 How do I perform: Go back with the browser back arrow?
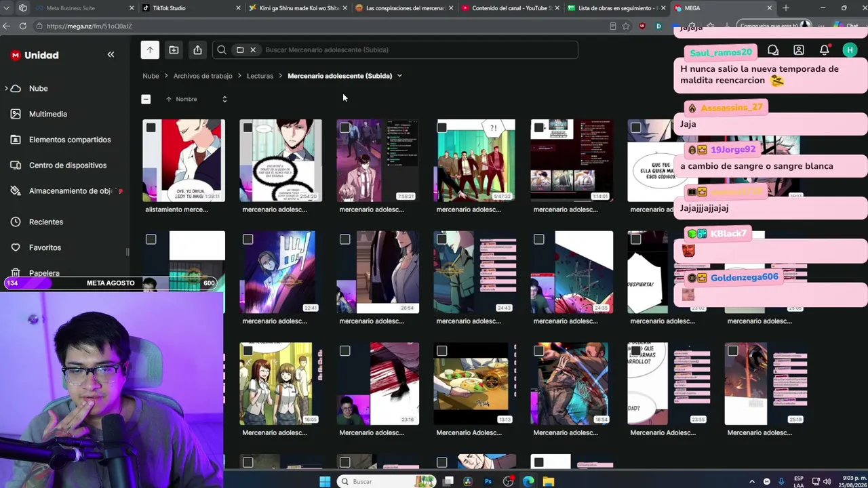pyautogui.click(x=6, y=26)
